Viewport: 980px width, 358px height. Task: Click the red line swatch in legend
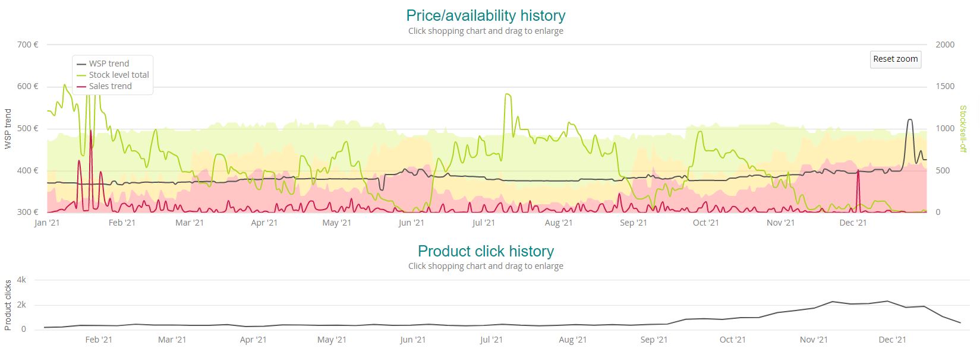(x=82, y=87)
